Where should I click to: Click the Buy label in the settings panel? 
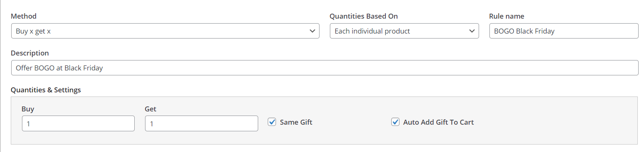click(28, 109)
